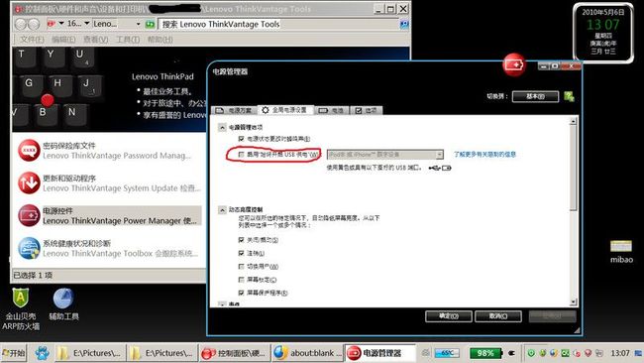Screen dimensions: 644x363
Task: Open the mibao desktop icon
Action: (621, 251)
